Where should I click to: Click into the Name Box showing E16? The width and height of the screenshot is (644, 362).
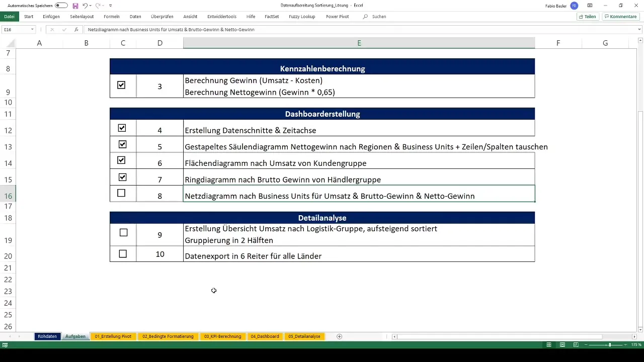click(x=15, y=30)
